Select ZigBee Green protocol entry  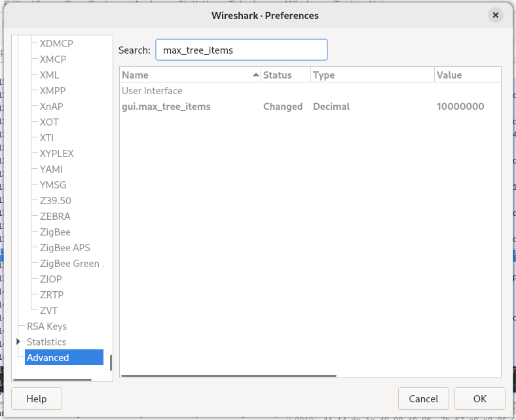(x=71, y=264)
